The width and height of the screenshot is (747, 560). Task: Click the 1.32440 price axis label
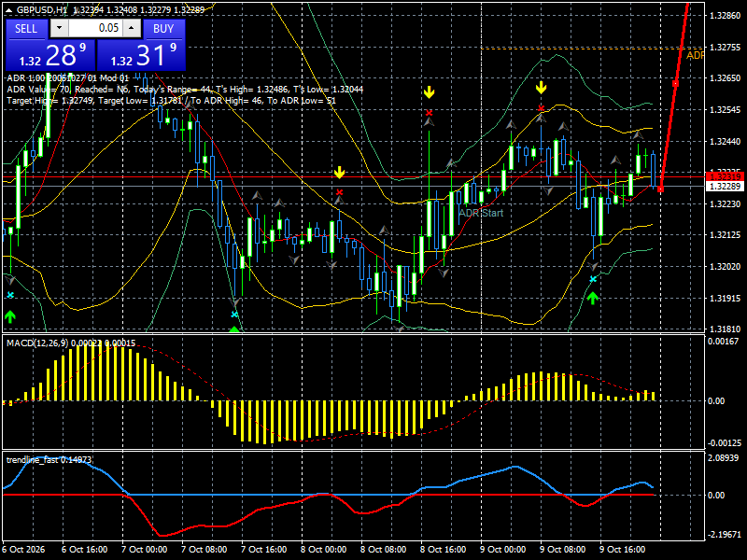point(726,142)
